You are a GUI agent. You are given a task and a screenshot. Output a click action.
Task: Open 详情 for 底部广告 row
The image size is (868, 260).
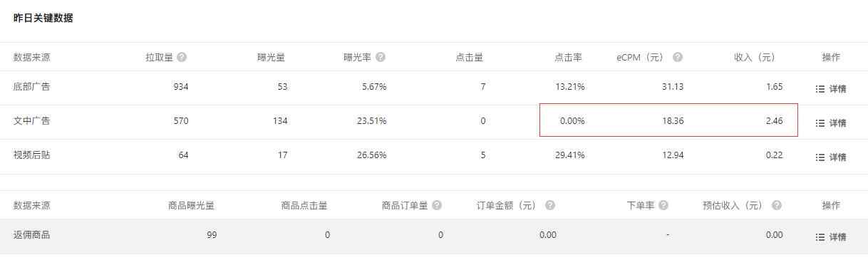point(831,89)
